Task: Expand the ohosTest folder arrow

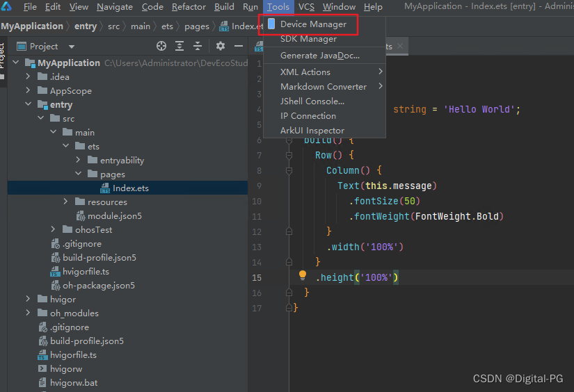Action: (x=53, y=229)
